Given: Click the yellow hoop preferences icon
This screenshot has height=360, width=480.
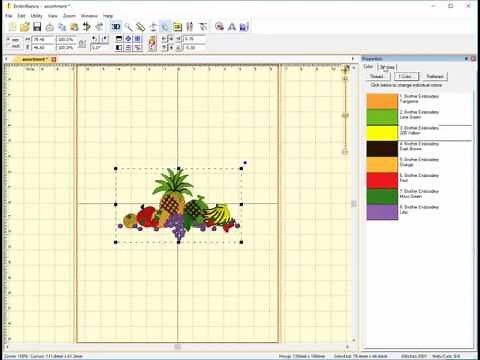Looking at the screenshot, I should point(177,27).
